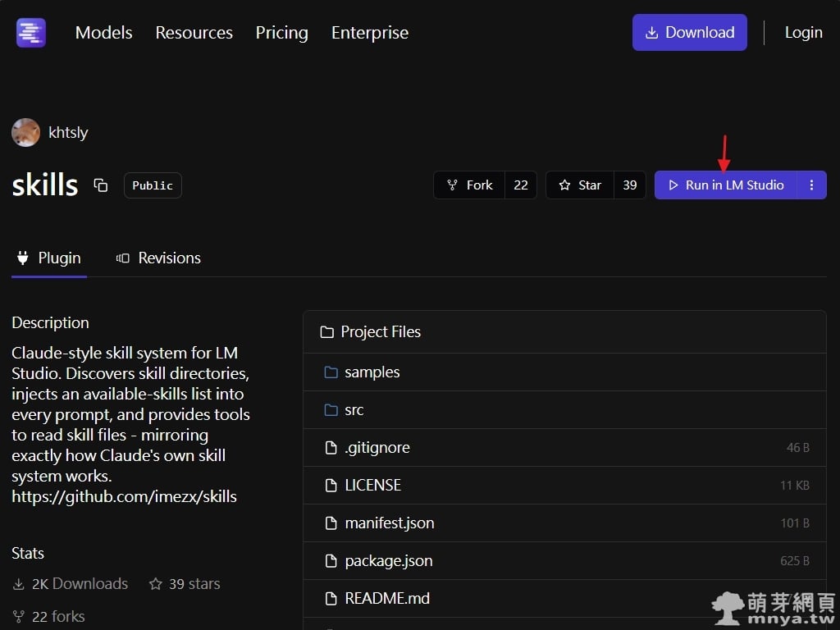Open khtsly's profile avatar
This screenshot has width=840, height=630.
pos(25,132)
